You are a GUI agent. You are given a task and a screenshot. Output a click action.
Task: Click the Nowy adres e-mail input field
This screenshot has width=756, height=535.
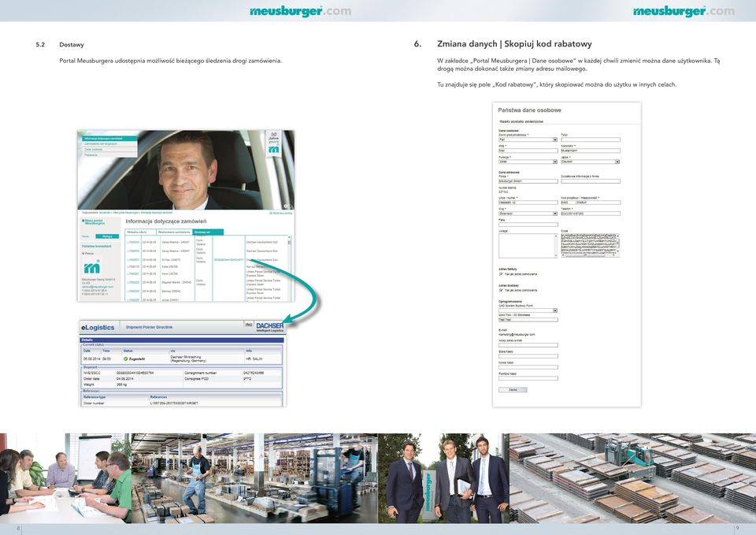point(528,345)
